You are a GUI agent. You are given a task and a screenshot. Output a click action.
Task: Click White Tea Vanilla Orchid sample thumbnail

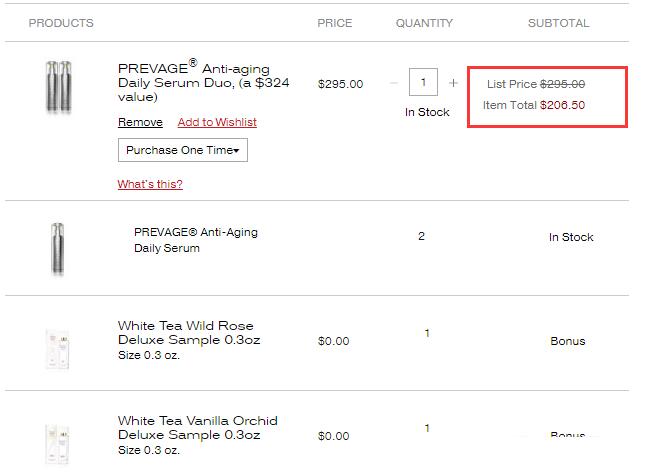point(57,444)
